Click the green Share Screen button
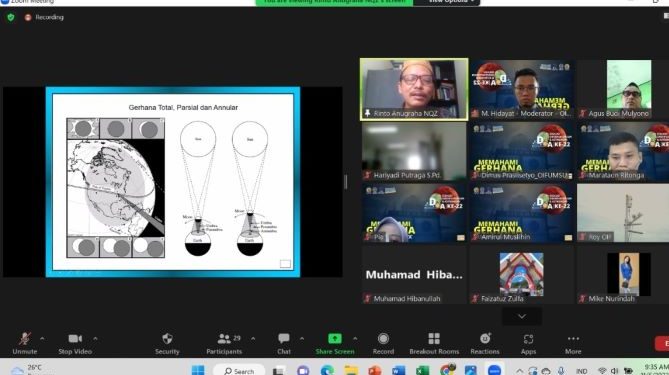 pyautogui.click(x=335, y=343)
